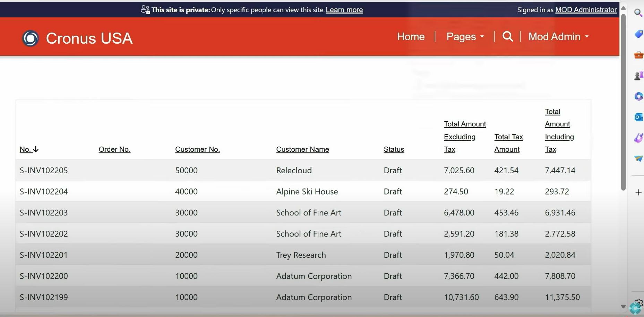Open Microsoft 365 icon in sidebar

pyautogui.click(x=638, y=96)
